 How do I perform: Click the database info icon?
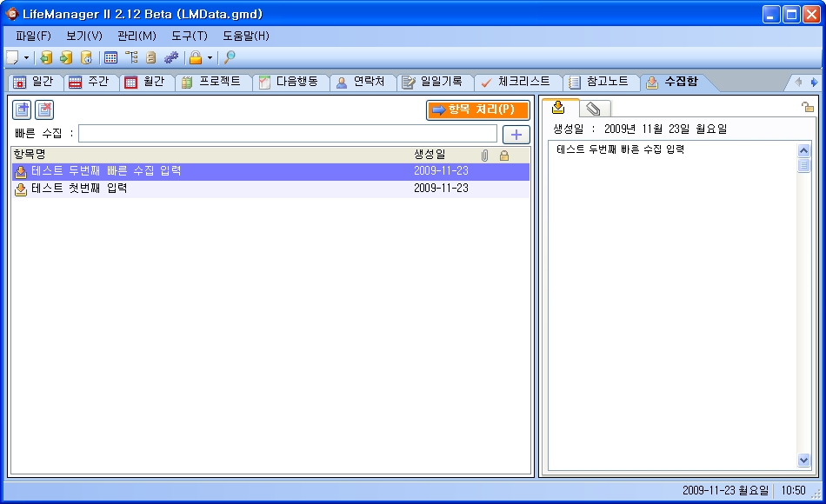[86, 57]
